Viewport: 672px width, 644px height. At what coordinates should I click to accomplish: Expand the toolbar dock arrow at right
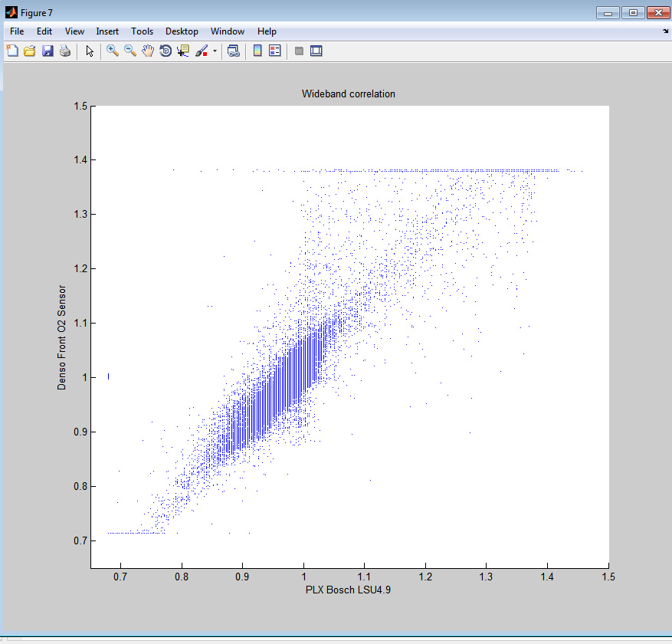coord(664,31)
